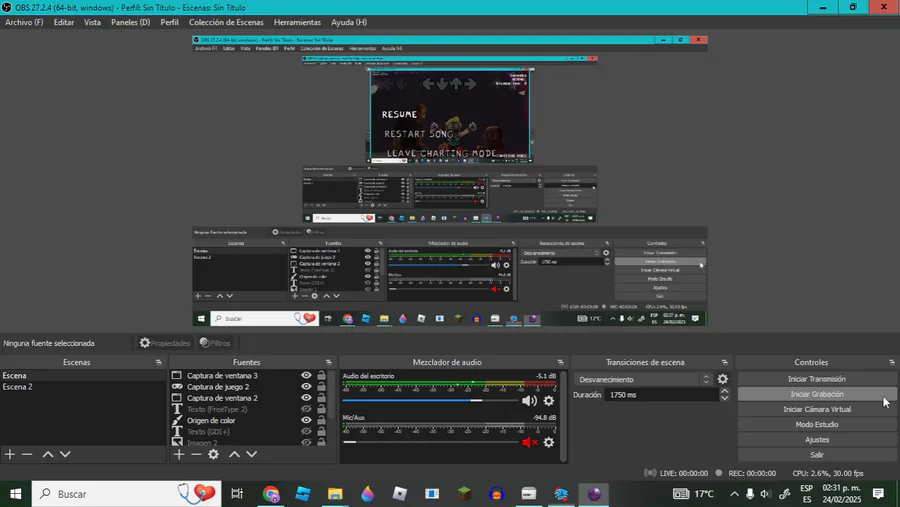Open Colección de Escenas menu
The height and width of the screenshot is (507, 900).
[x=226, y=22]
